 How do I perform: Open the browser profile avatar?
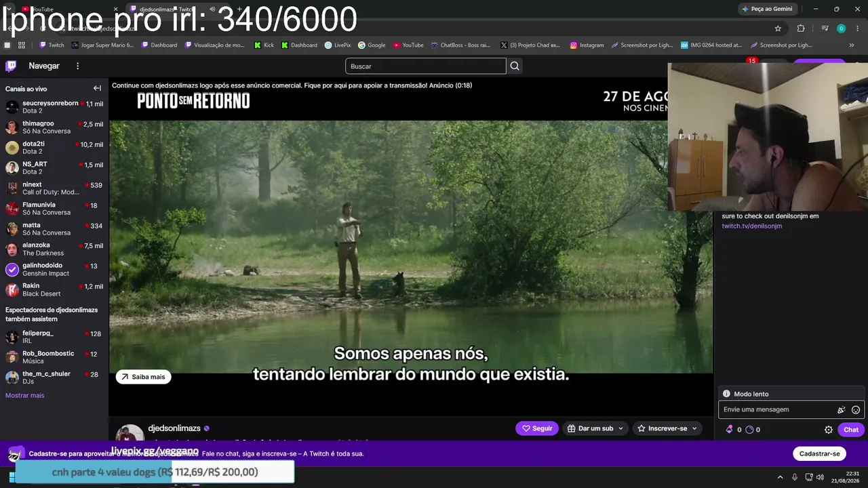coord(841,28)
